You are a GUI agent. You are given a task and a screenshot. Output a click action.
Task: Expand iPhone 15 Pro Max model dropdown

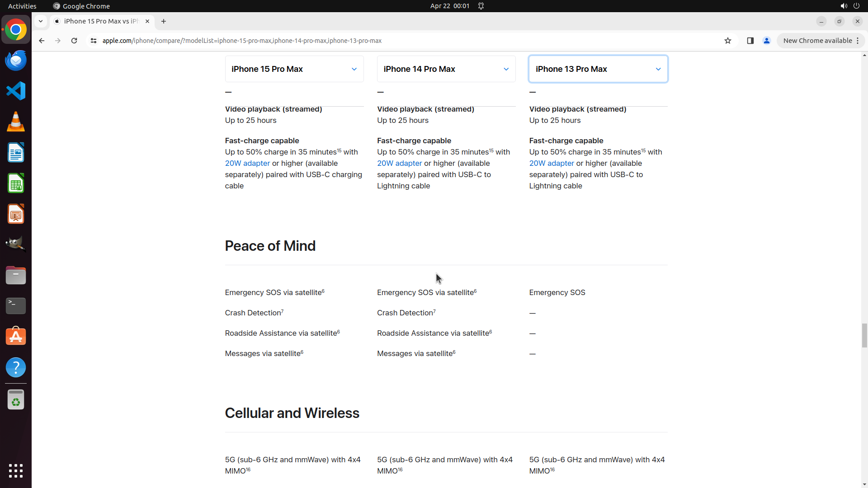point(294,69)
